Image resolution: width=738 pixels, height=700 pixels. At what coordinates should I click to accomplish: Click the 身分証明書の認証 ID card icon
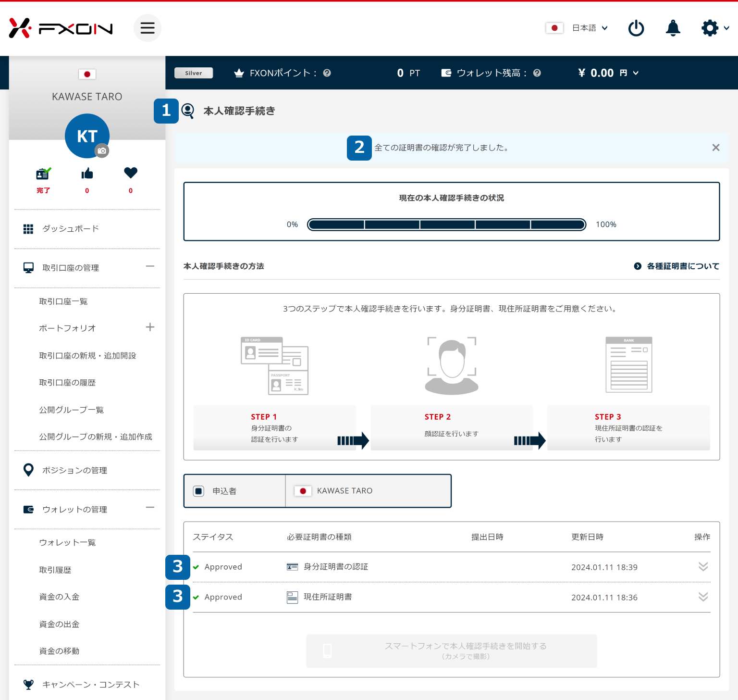pyautogui.click(x=292, y=567)
